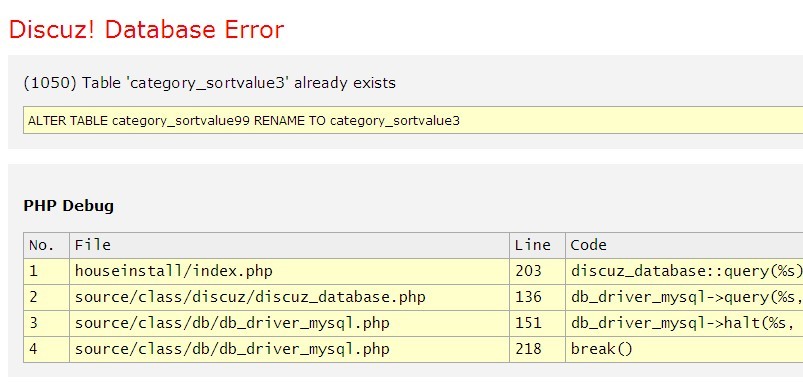The height and width of the screenshot is (391, 803).
Task: Click the PHP Debug section title
Action: (69, 206)
